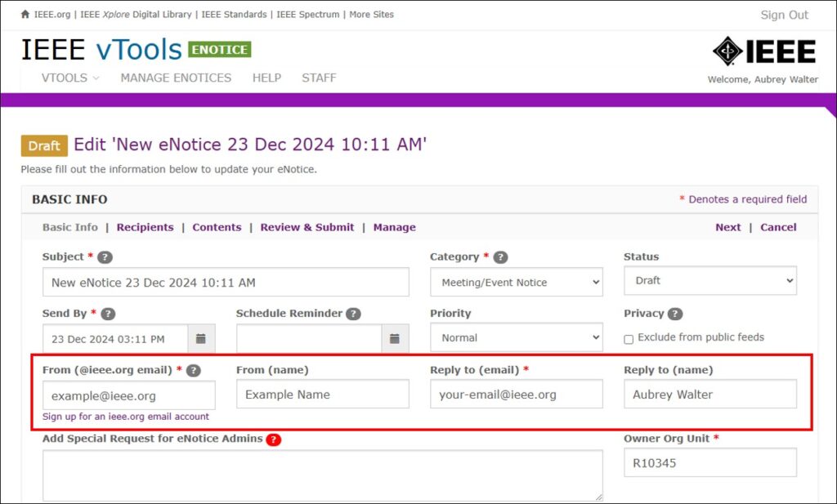Click the ENOTICE badge

pyautogui.click(x=219, y=50)
